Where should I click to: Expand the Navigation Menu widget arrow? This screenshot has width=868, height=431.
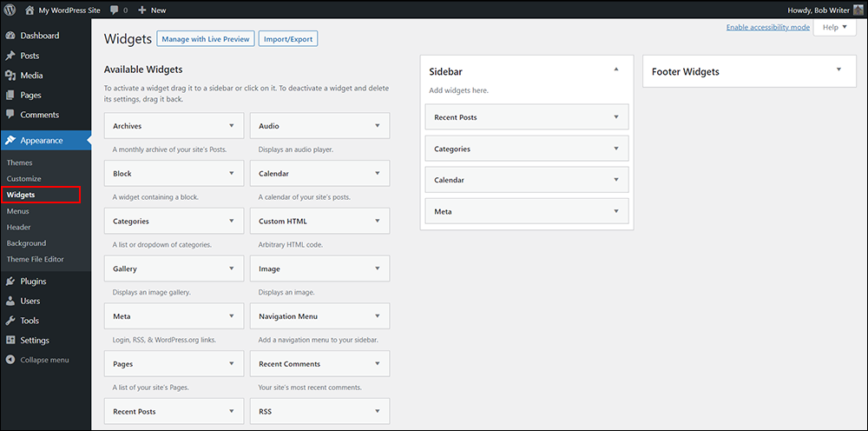377,316
